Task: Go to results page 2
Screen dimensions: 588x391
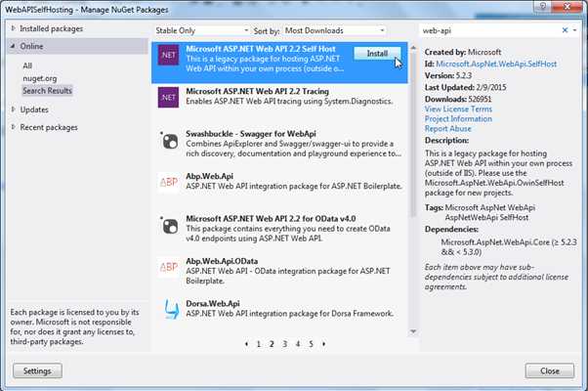Action: (x=272, y=344)
